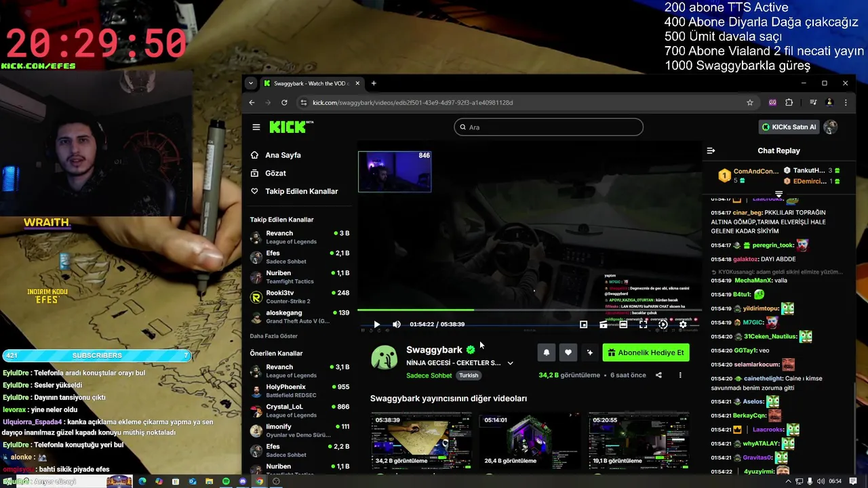Open video player settings gear
The width and height of the screenshot is (868, 488).
683,325
